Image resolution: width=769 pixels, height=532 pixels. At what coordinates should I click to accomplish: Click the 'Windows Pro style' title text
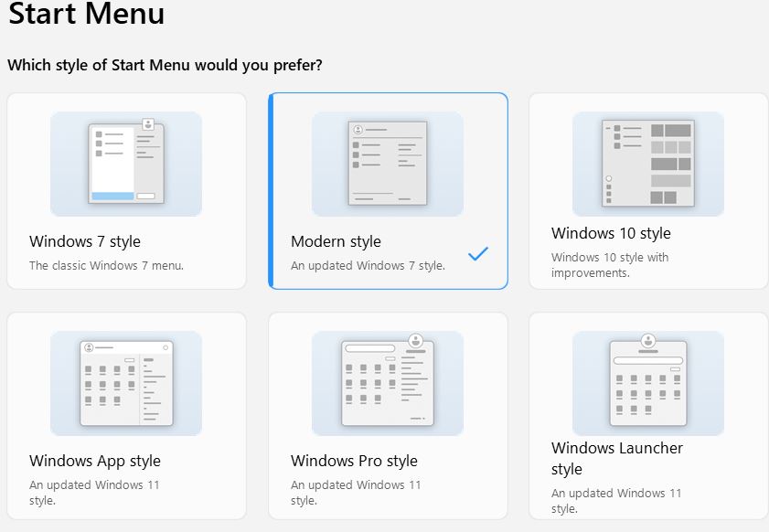[354, 461]
